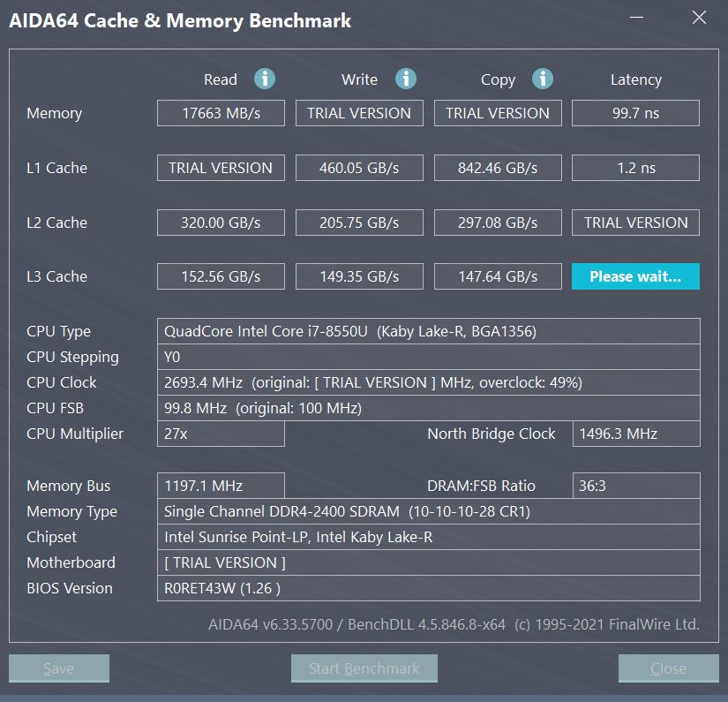Click the CPU Multiplier 27x field
The image size is (728, 702).
(221, 434)
